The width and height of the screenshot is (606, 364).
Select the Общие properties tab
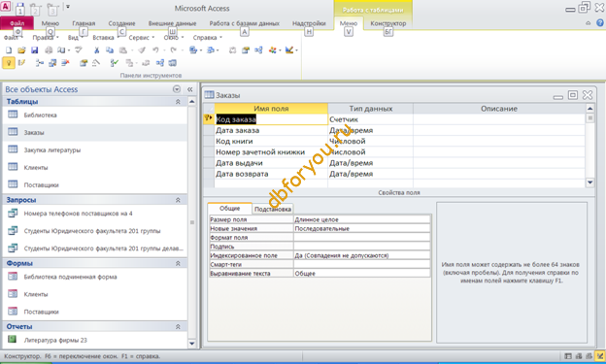(229, 209)
